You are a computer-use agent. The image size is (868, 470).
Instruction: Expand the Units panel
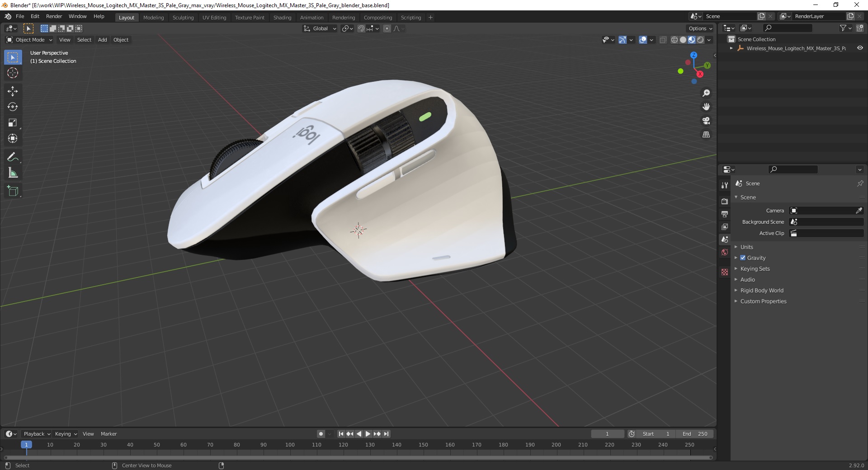(x=746, y=247)
